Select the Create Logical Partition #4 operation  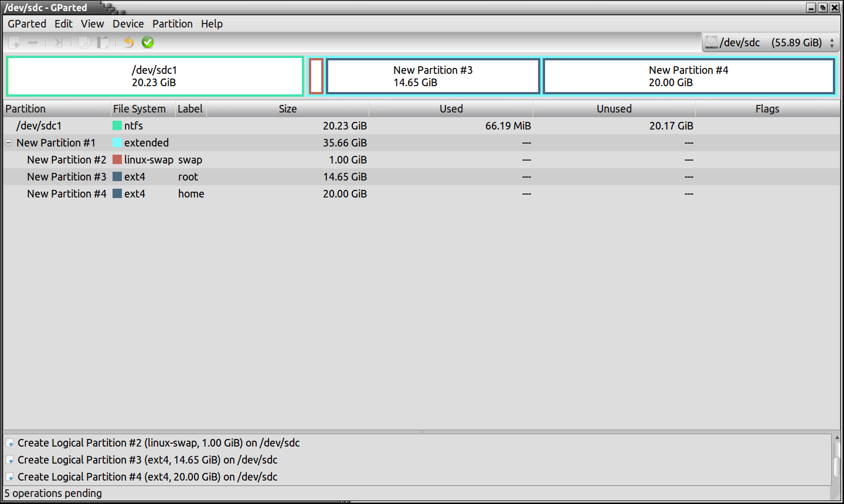[x=417, y=477]
